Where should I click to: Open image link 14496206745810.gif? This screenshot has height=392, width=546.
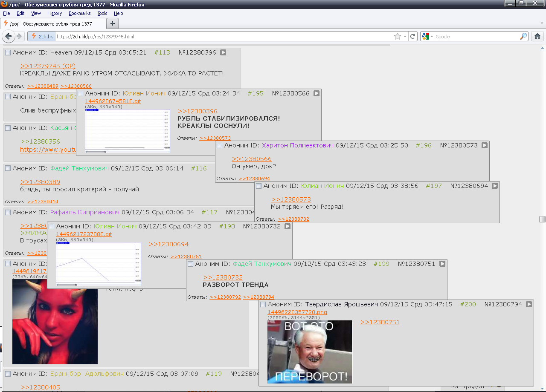coord(113,101)
